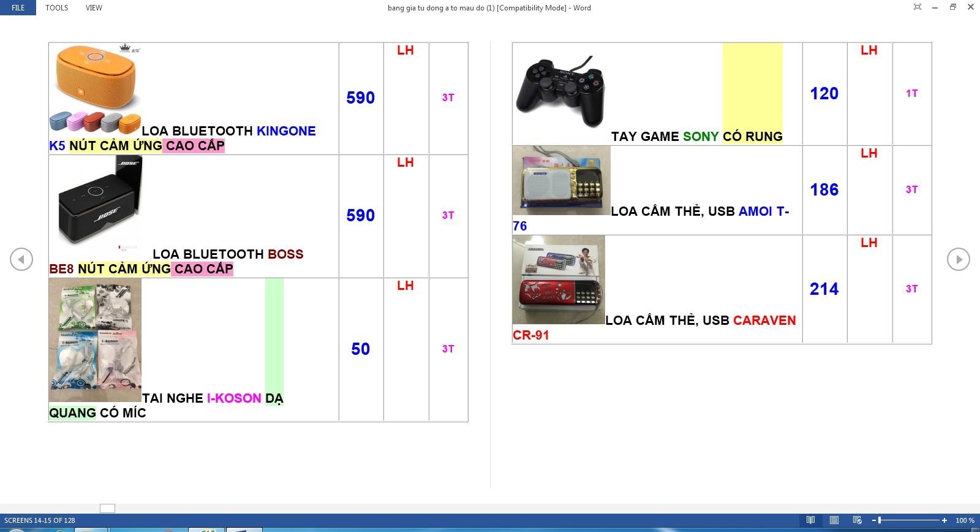Click LH in the Kingone K5 row
The width and height of the screenshot is (980, 532).
pyautogui.click(x=405, y=50)
